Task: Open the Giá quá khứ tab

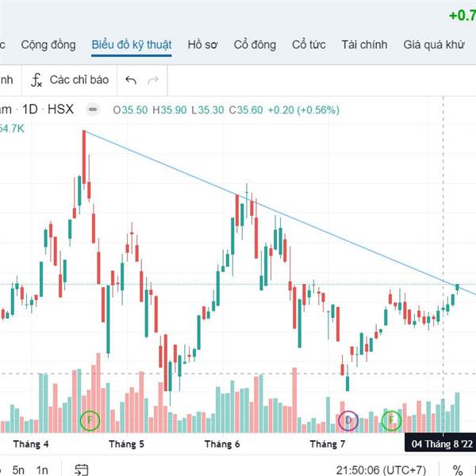Action: click(434, 44)
